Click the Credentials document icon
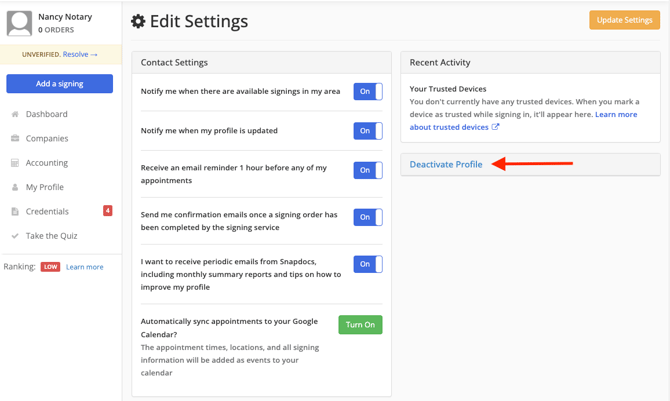 [15, 211]
